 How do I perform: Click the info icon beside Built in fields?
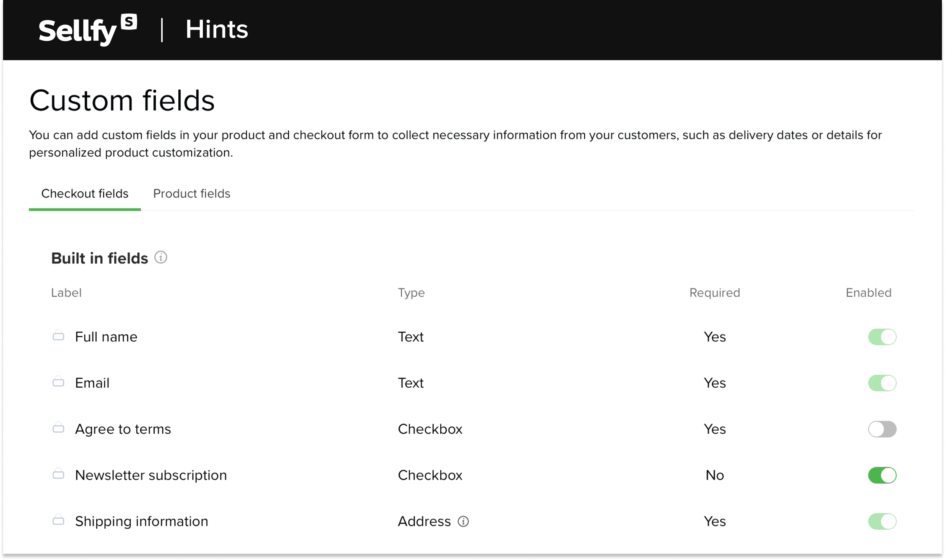point(161,257)
